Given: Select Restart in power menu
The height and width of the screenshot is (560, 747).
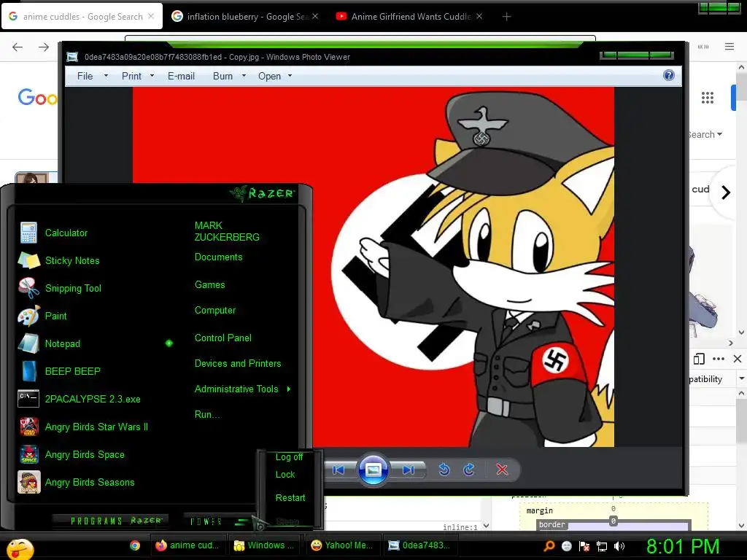Looking at the screenshot, I should pos(290,497).
